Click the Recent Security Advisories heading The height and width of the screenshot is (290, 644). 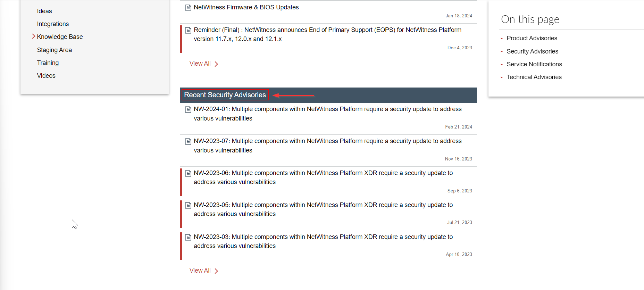pos(225,95)
